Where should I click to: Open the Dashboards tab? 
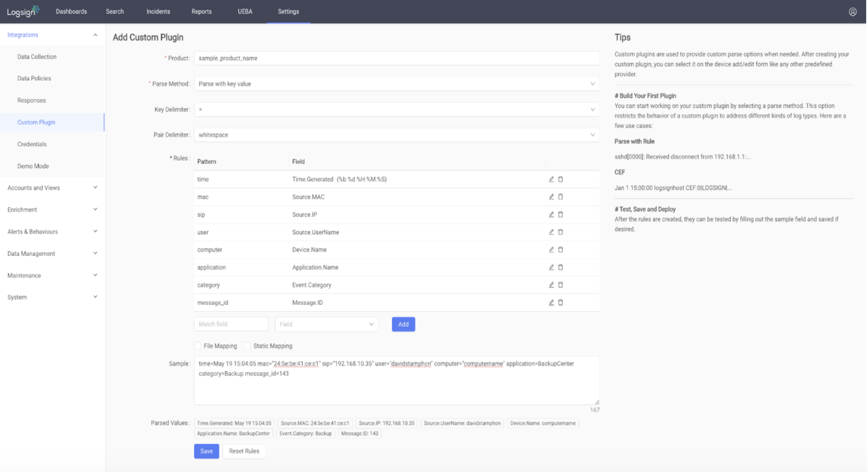point(71,12)
